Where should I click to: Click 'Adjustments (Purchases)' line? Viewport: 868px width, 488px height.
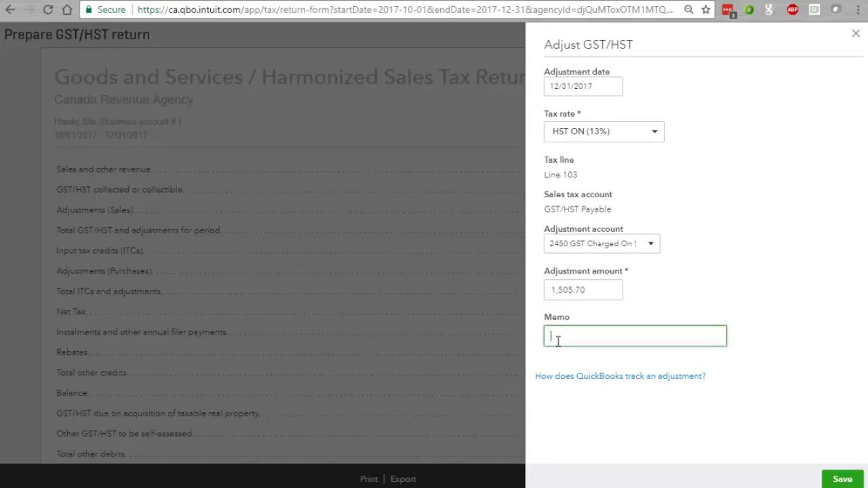tap(104, 271)
